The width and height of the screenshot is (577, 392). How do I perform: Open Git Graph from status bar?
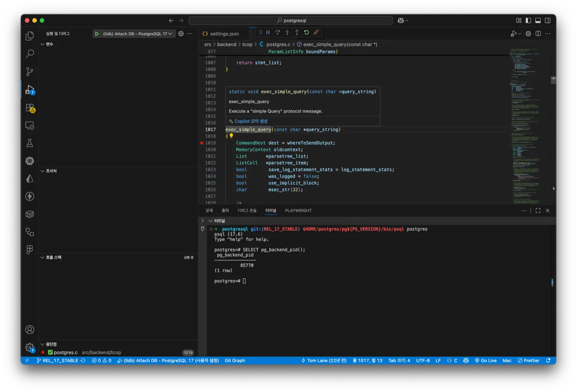[x=235, y=360]
